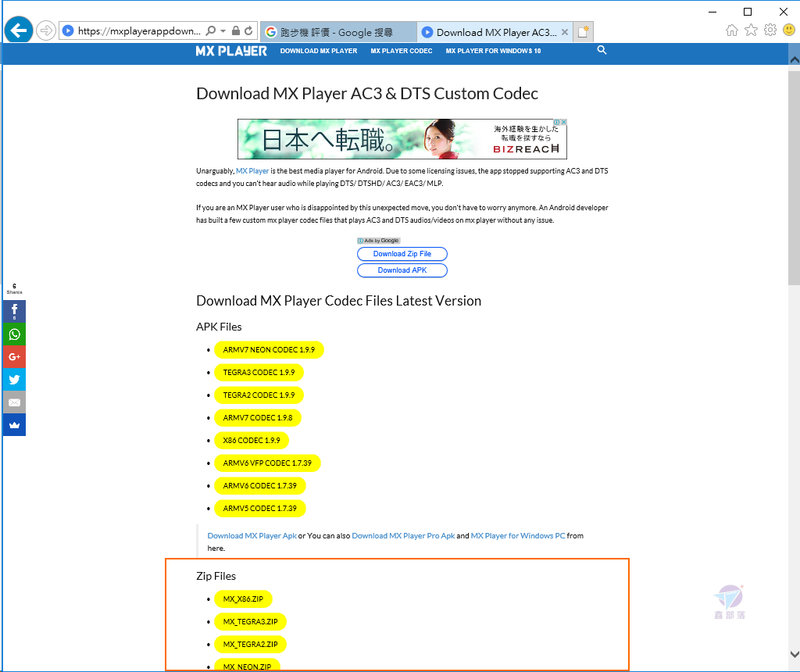This screenshot has height=672, width=800.
Task: Click the vertical scrollbar thumb
Action: [794, 178]
